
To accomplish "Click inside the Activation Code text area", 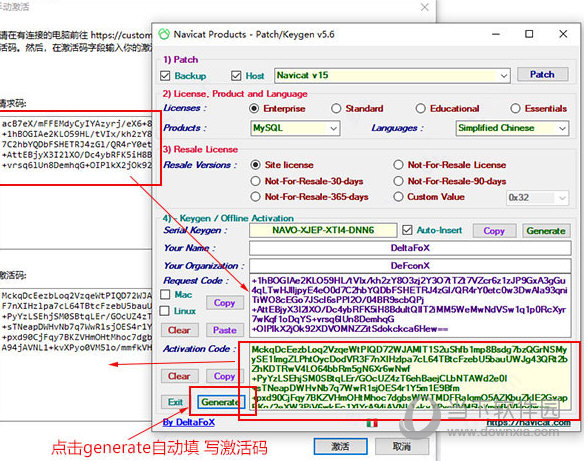I will pyautogui.click(x=410, y=377).
